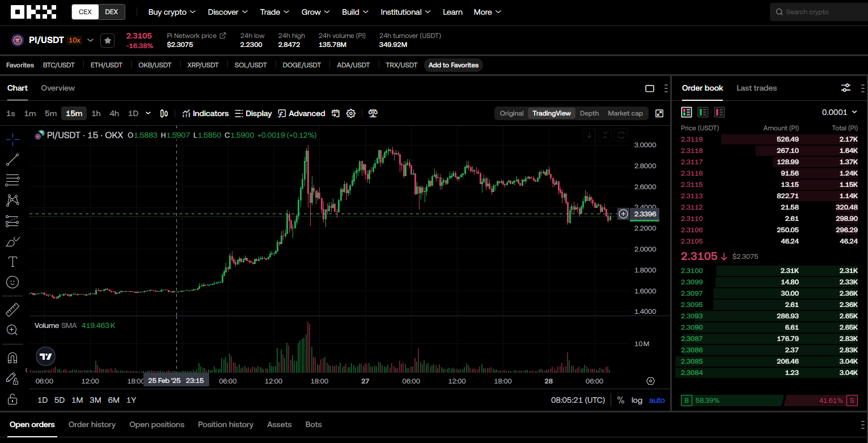The height and width of the screenshot is (443, 868).
Task: Switch to the Market cap view
Action: coord(625,113)
